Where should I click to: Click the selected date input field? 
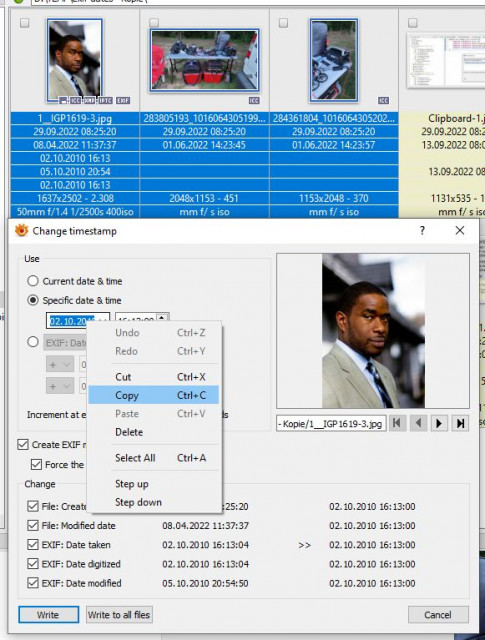tap(71, 321)
